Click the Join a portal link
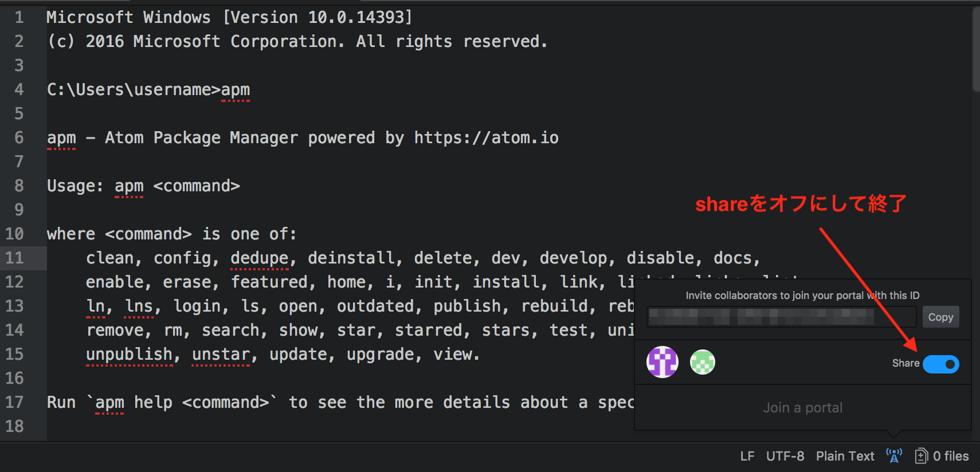 click(802, 408)
